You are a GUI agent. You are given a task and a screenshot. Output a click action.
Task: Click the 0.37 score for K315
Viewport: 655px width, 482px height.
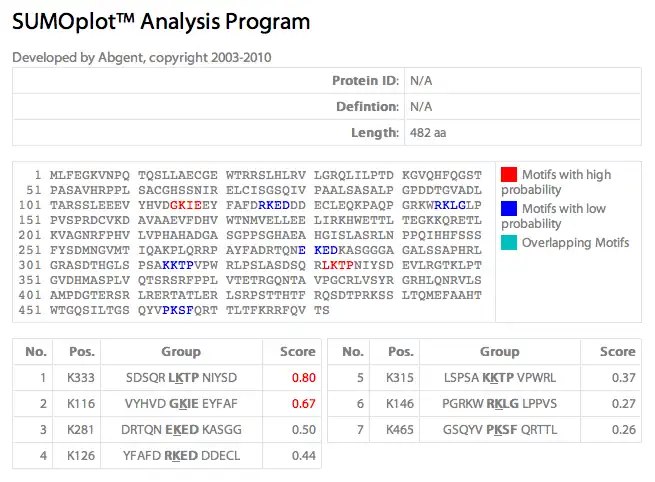click(x=622, y=378)
